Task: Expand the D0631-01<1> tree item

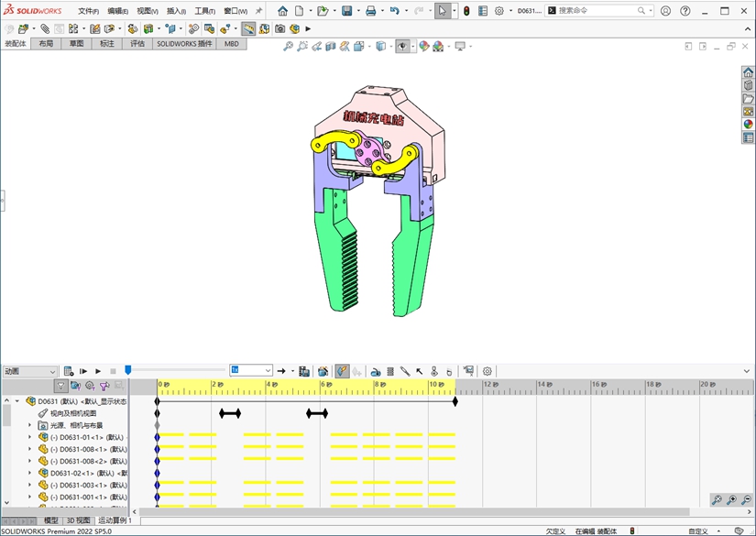Action: click(x=29, y=437)
